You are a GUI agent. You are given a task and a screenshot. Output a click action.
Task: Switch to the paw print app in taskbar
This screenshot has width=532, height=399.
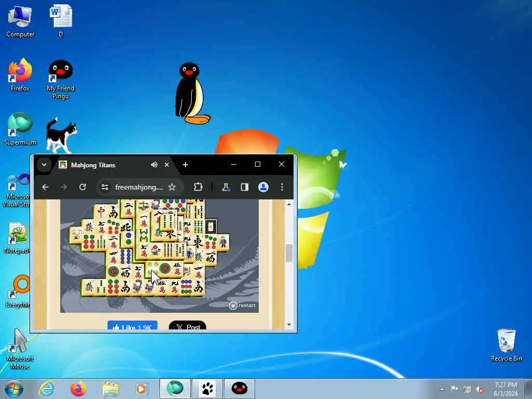pyautogui.click(x=207, y=389)
